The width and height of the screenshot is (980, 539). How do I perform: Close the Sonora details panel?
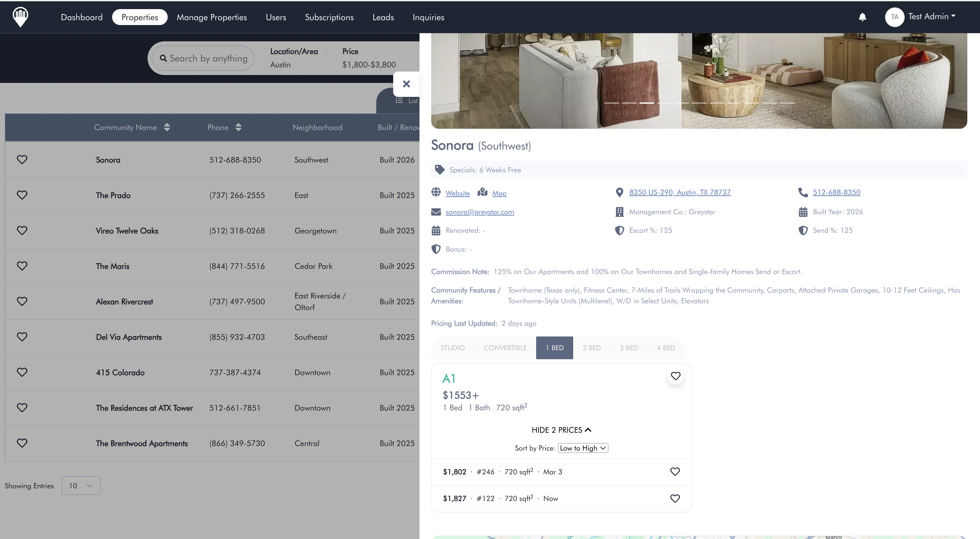(x=406, y=84)
